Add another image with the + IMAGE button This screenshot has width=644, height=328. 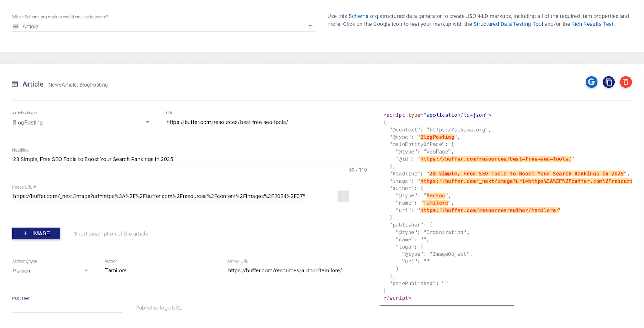(36, 233)
